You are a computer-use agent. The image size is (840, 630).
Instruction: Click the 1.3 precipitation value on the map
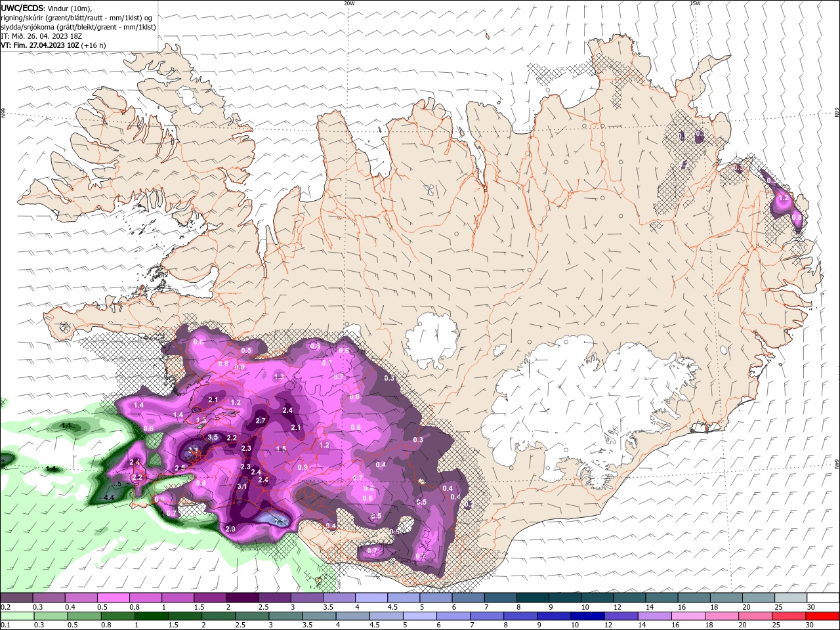(279, 377)
